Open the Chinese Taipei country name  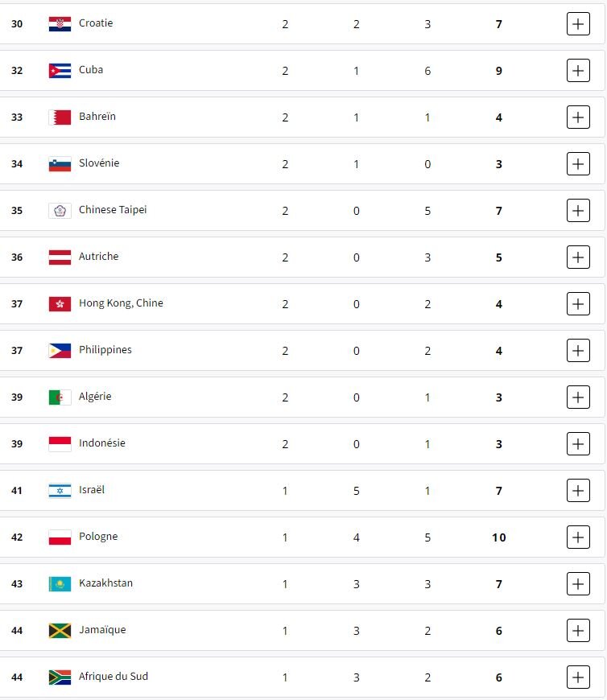tap(113, 210)
